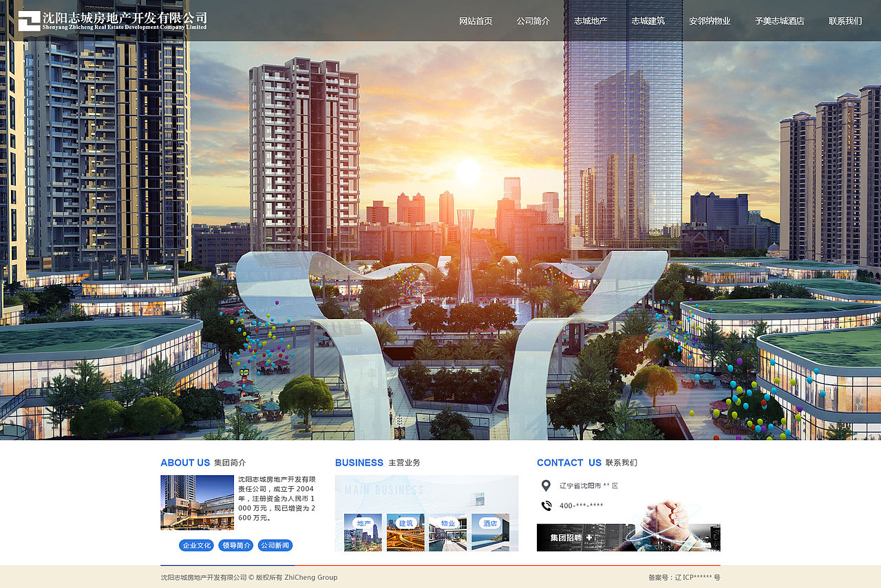The image size is (881, 588).
Task: Select the 公司新闻 button
Action: (275, 545)
